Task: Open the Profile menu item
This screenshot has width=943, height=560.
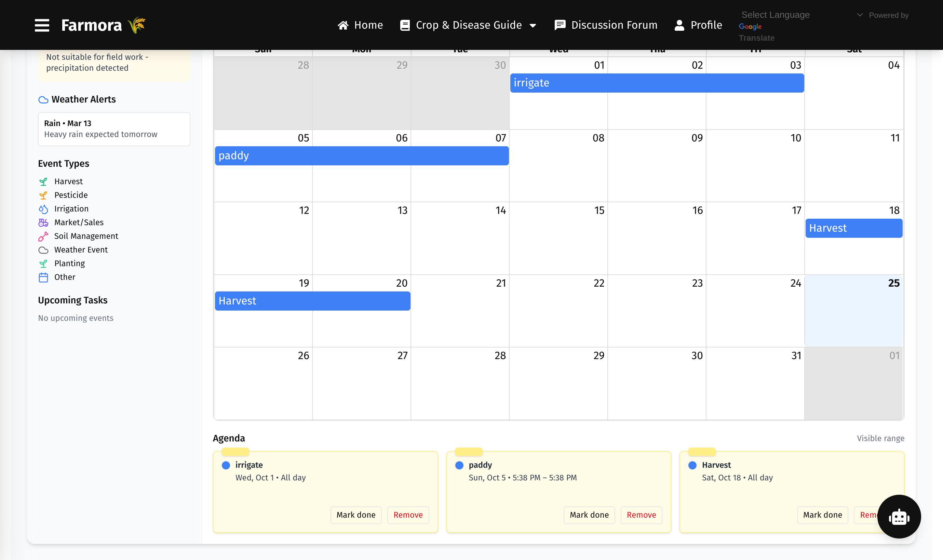Action: (x=698, y=25)
